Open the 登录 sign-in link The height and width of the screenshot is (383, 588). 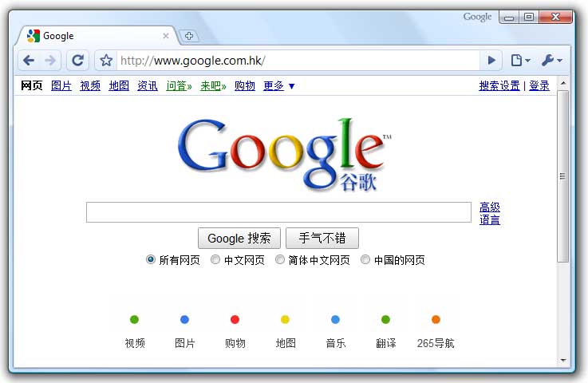tap(539, 86)
